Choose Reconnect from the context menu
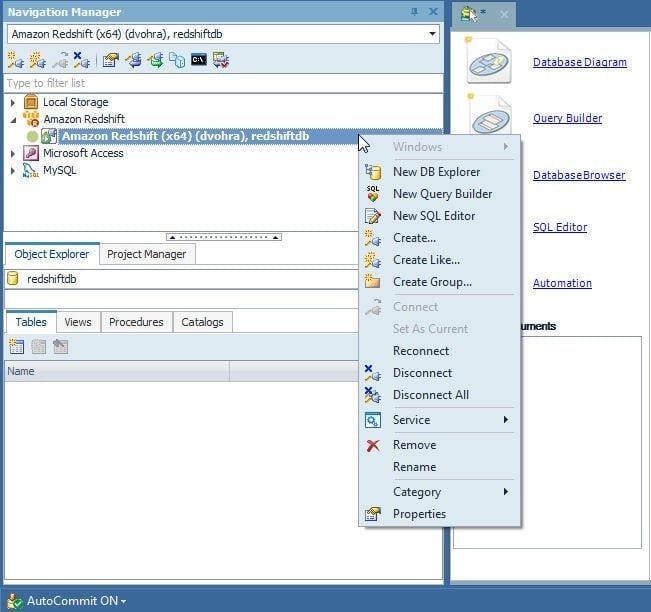Image resolution: width=651 pixels, height=612 pixels. point(439,351)
